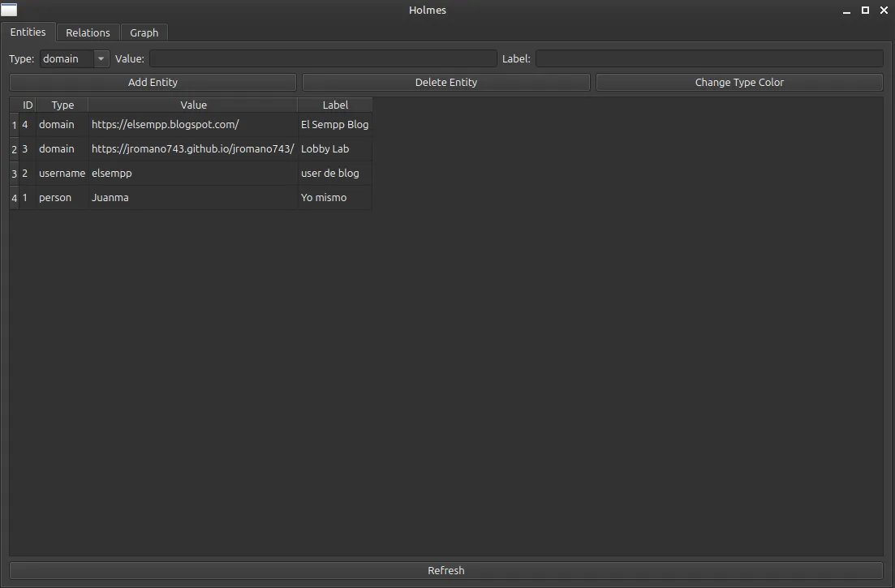
Task: Open Change Type Color picker
Action: [739, 82]
